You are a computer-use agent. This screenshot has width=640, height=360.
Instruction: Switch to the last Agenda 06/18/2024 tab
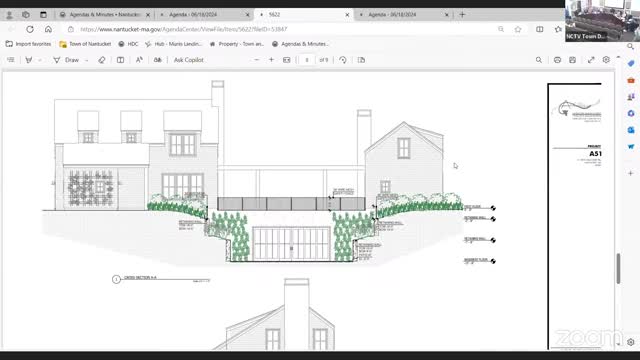[392, 15]
